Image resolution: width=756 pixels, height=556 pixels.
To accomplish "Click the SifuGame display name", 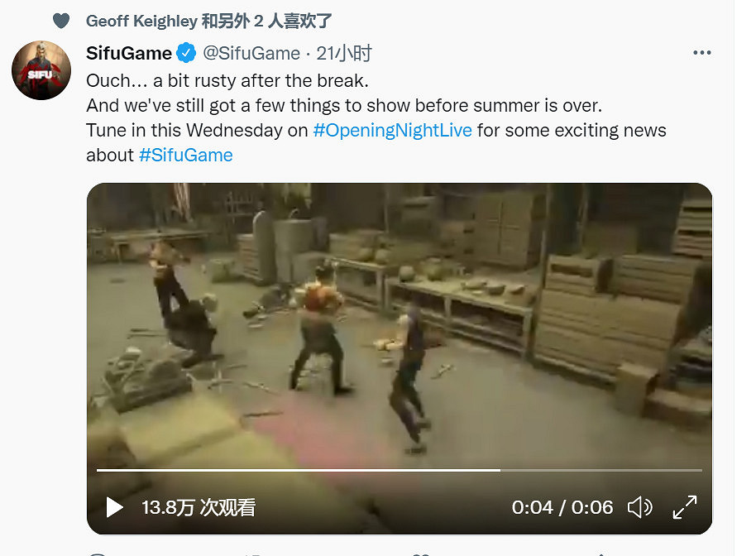I will [x=129, y=53].
